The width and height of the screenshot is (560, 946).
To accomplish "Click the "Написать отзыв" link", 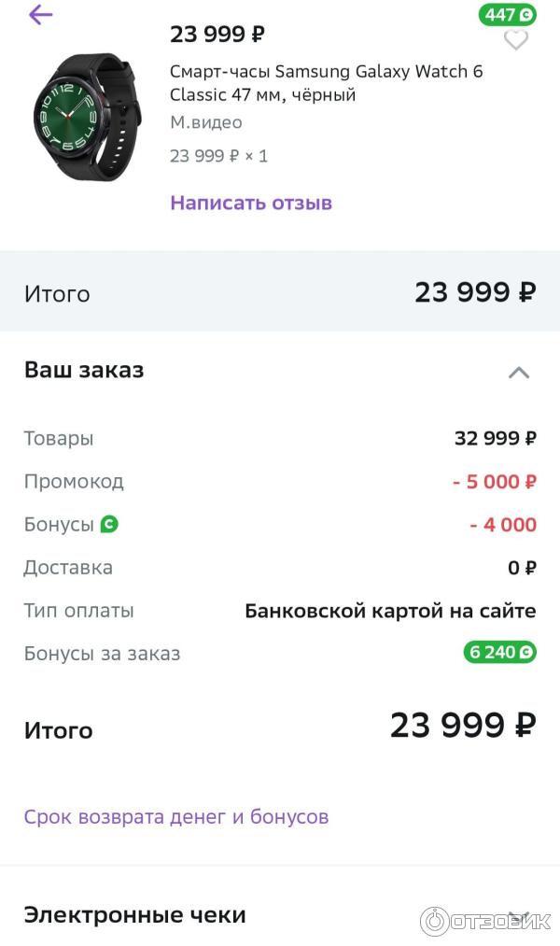I will click(x=250, y=203).
